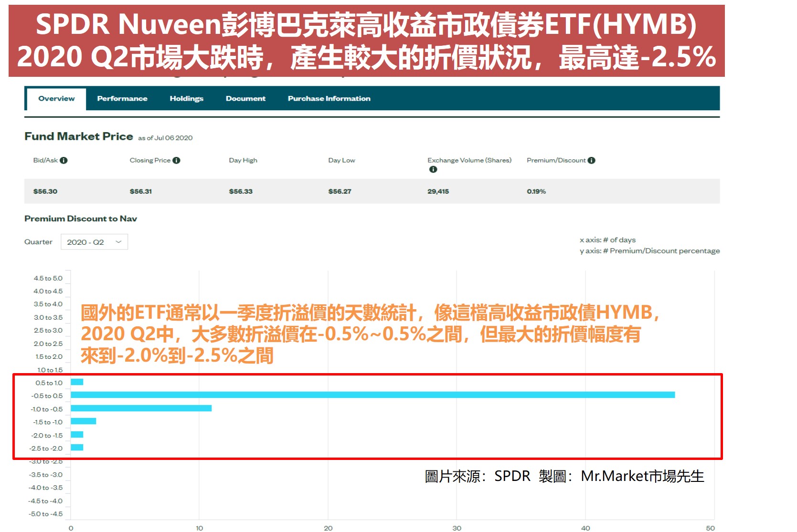Click the -2.0 to -1.5 bar
797x532 pixels.
click(77, 435)
